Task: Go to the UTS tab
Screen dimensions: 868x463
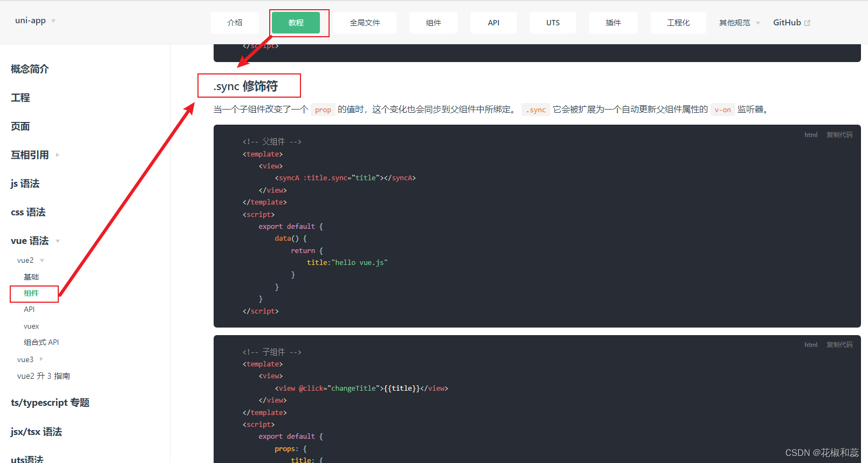Action: [x=553, y=23]
